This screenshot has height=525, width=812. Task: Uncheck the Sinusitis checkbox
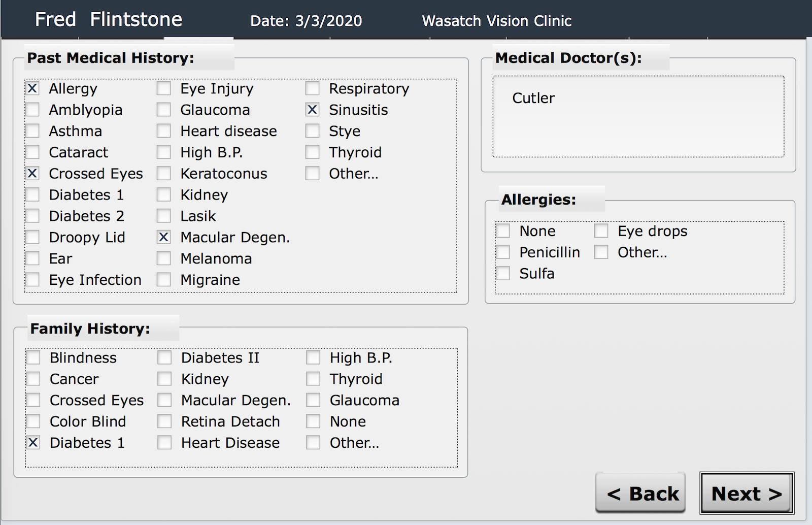312,110
